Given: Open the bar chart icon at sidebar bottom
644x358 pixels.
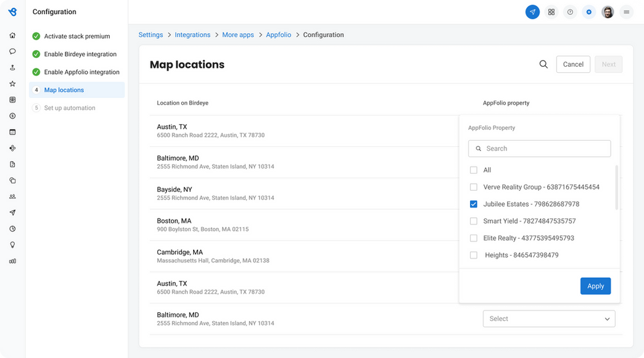Looking at the screenshot, I should pos(12,261).
